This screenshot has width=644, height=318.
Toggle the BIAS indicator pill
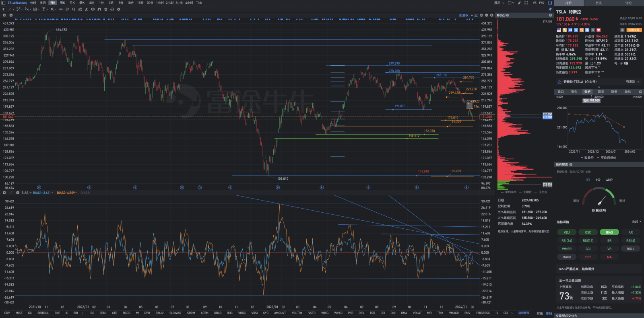pyautogui.click(x=609, y=232)
